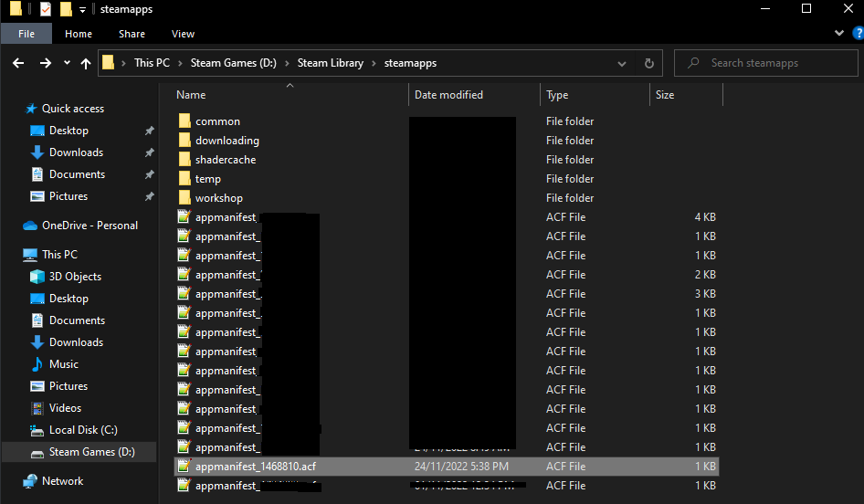The width and height of the screenshot is (864, 504).
Task: Go up one folder level
Action: [x=86, y=63]
